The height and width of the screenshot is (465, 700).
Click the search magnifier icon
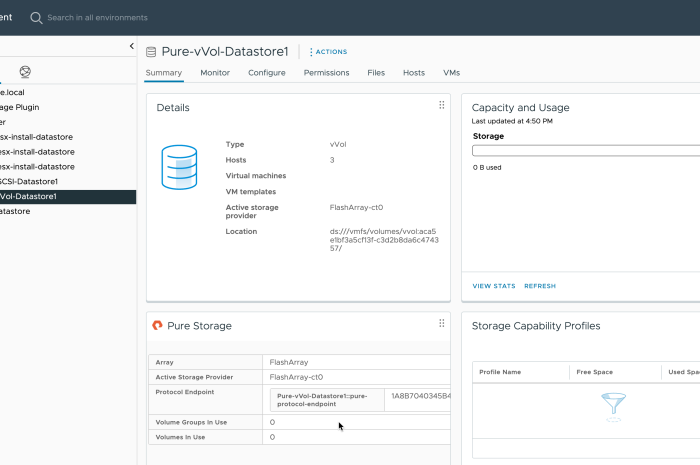(x=36, y=18)
